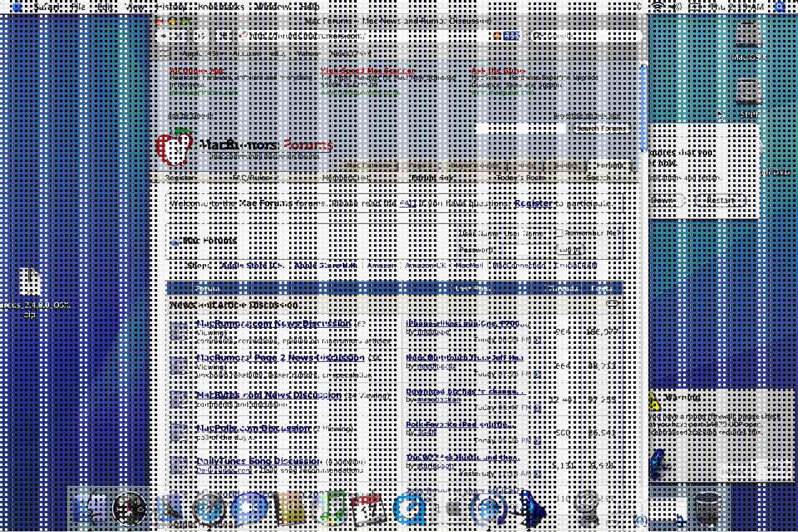Tick the Remember Me checkbox
This screenshot has height=532, width=798.
point(559,234)
